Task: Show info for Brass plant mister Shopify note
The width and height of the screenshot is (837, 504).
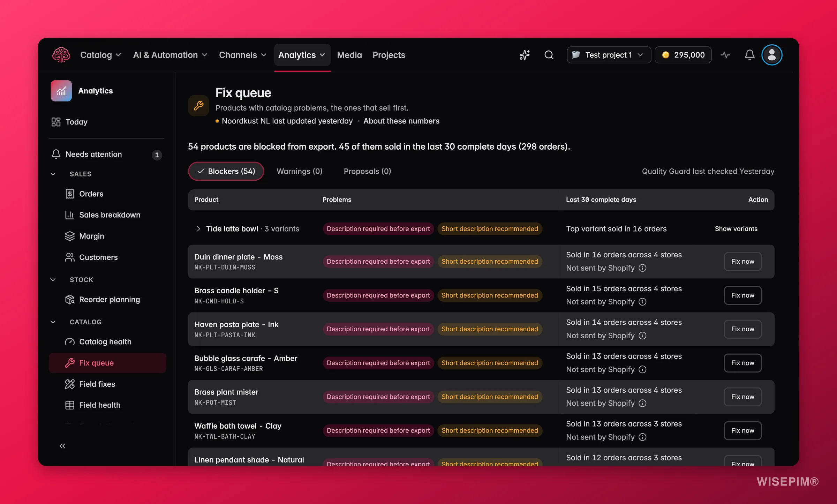Action: point(642,403)
